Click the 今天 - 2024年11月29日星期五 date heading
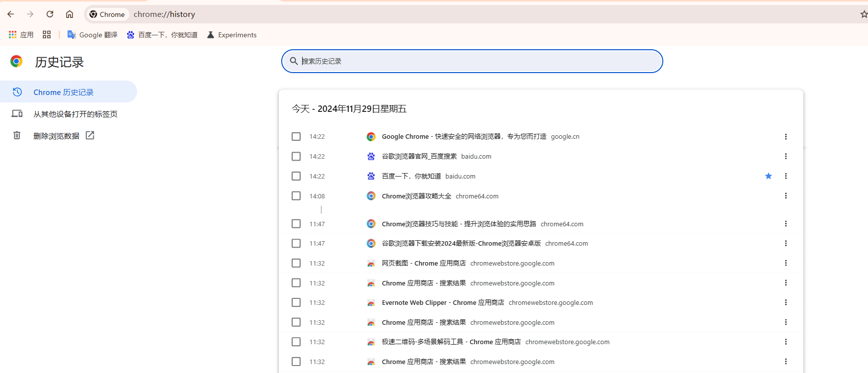Viewport: 868px width, 373px height. pos(349,109)
